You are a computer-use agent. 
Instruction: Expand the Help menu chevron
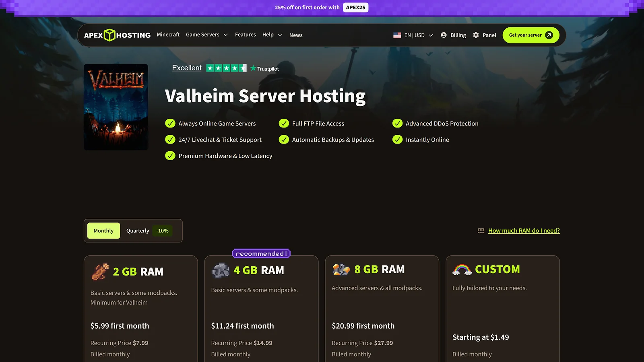point(280,35)
